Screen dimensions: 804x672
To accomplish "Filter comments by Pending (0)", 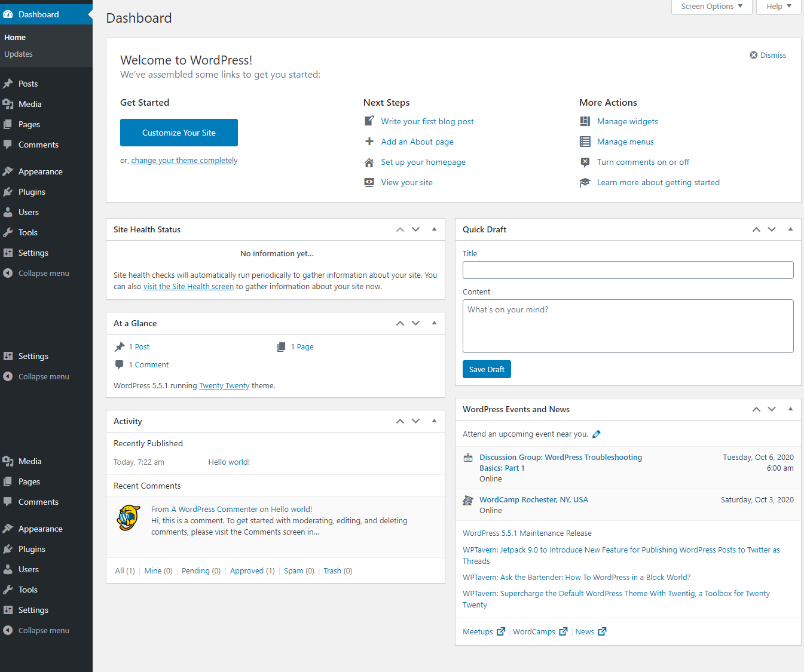I will 201,571.
